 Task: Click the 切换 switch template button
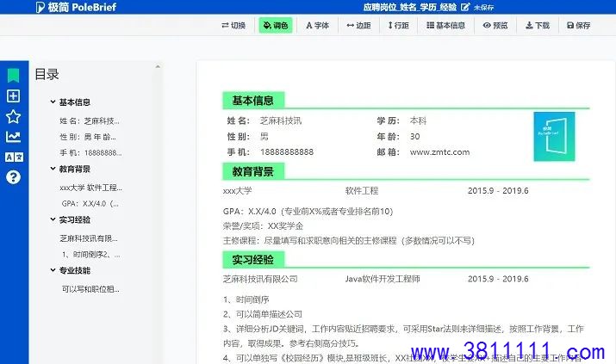coord(233,26)
